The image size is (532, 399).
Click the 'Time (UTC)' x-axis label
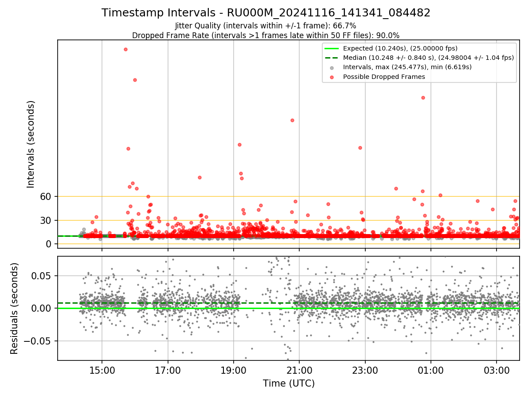tap(289, 383)
